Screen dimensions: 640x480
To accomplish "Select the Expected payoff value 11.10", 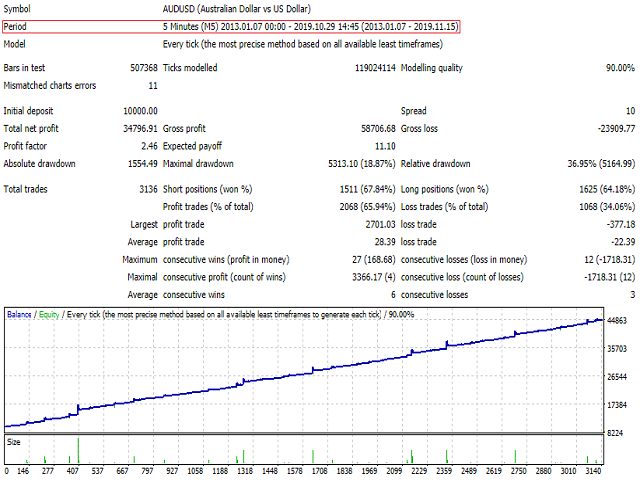I will [x=385, y=146].
